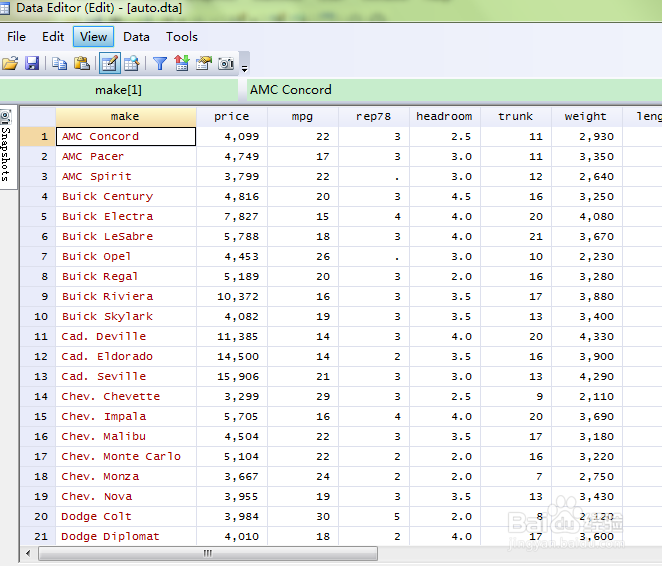Click the Copy toolbar icon
662x566 pixels.
point(59,64)
